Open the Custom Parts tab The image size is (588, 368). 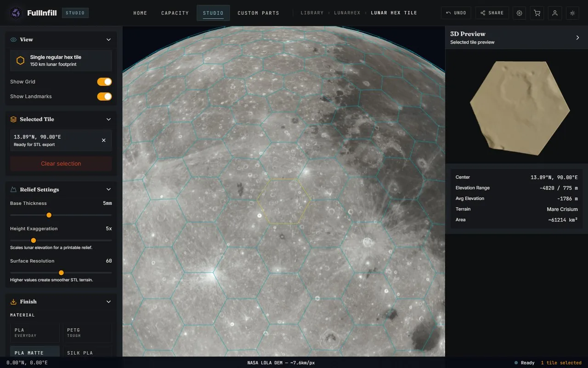pyautogui.click(x=258, y=13)
